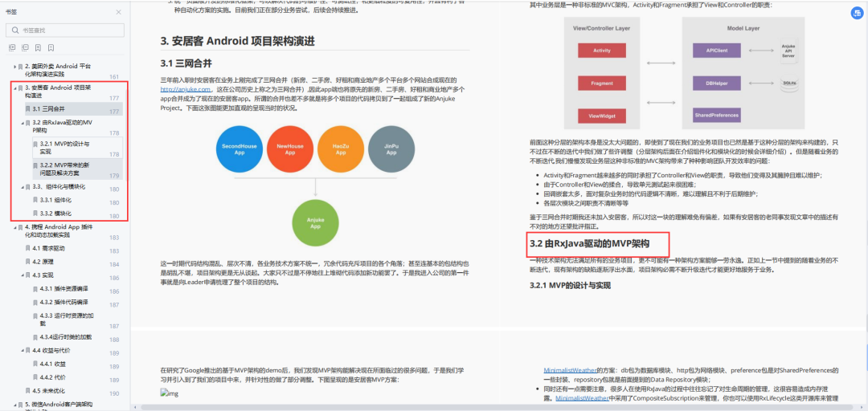Click the DBHelper box in Model Layer
Viewport: 868px width, 411px height.
[716, 83]
